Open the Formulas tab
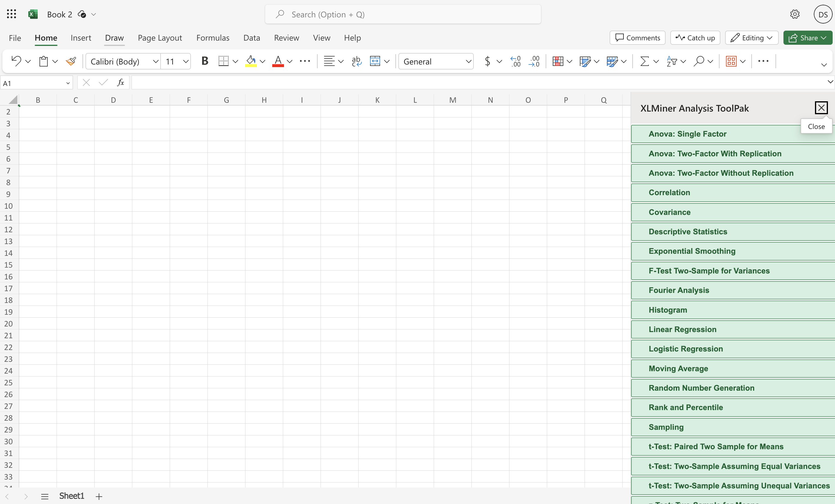Viewport: 835px width, 504px height. (212, 38)
